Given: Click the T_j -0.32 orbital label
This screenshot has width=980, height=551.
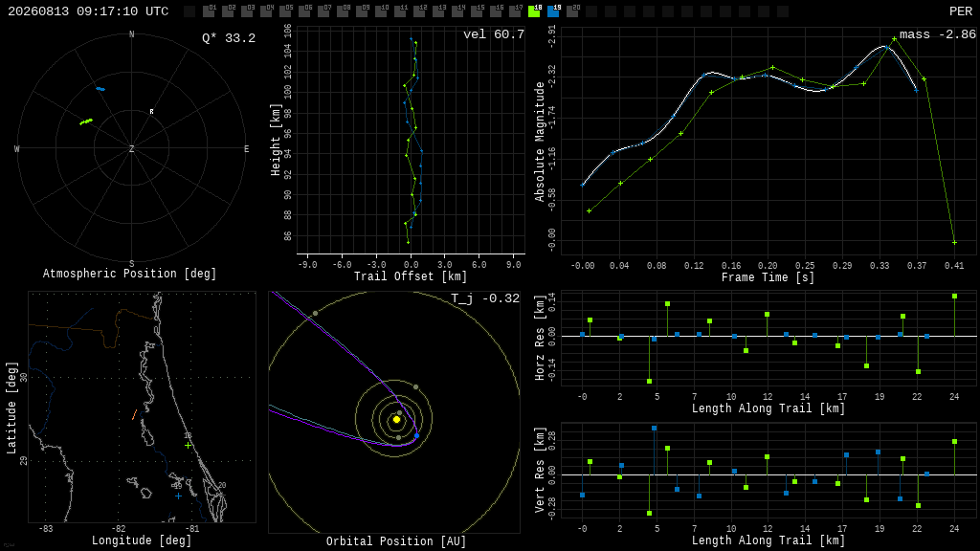Looking at the screenshot, I should (x=485, y=298).
